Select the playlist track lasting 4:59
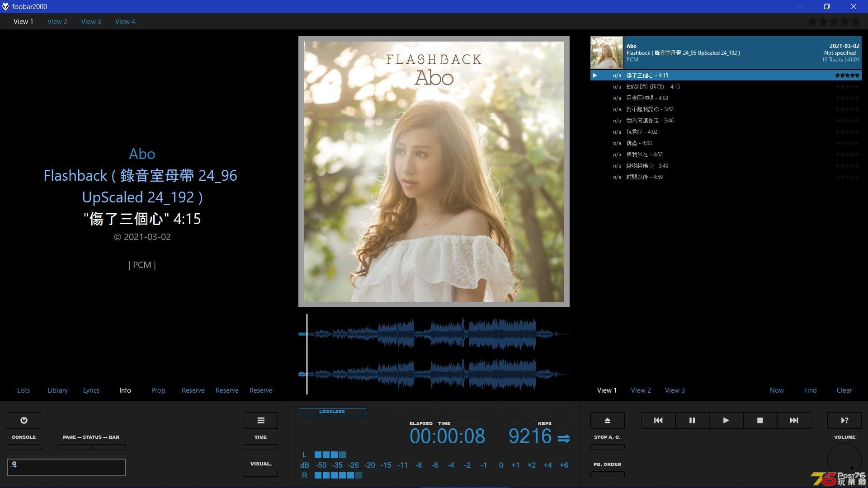The image size is (868, 488). 726,177
